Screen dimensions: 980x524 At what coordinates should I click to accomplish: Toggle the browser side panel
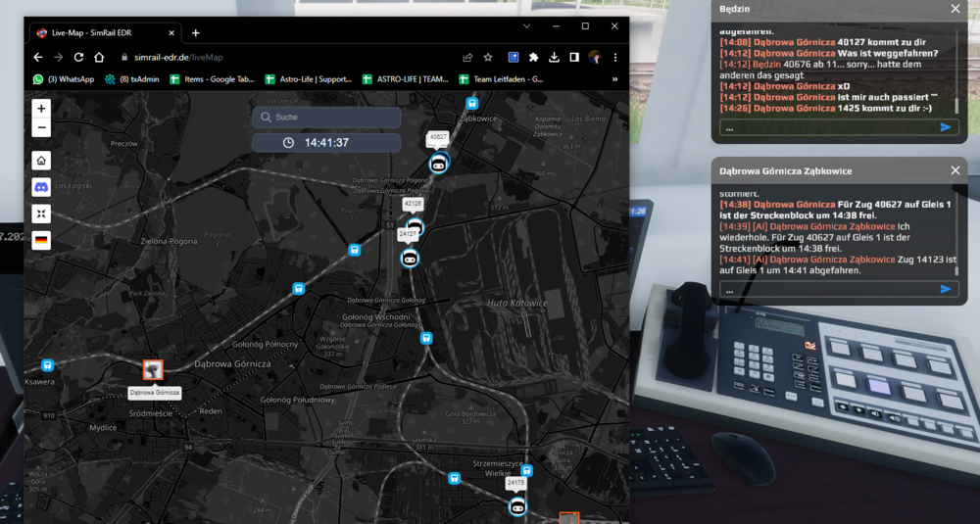tap(574, 57)
